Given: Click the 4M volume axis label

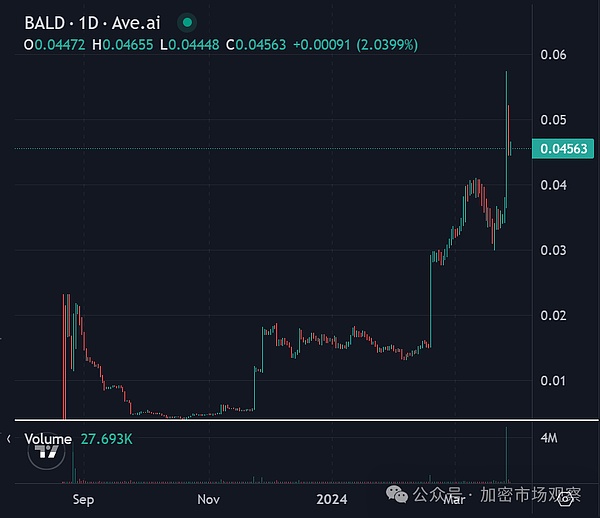Looking at the screenshot, I should pyautogui.click(x=552, y=439).
